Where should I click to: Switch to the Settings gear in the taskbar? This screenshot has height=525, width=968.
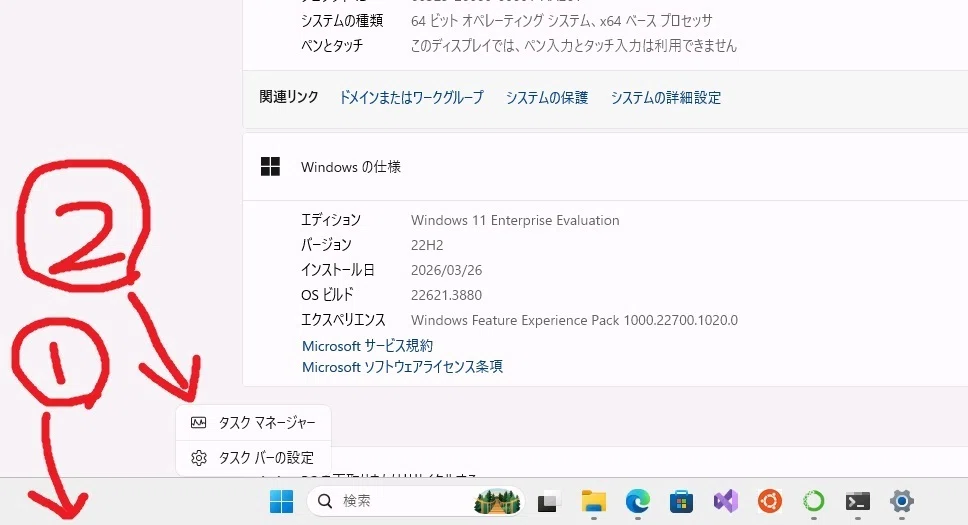point(902,502)
